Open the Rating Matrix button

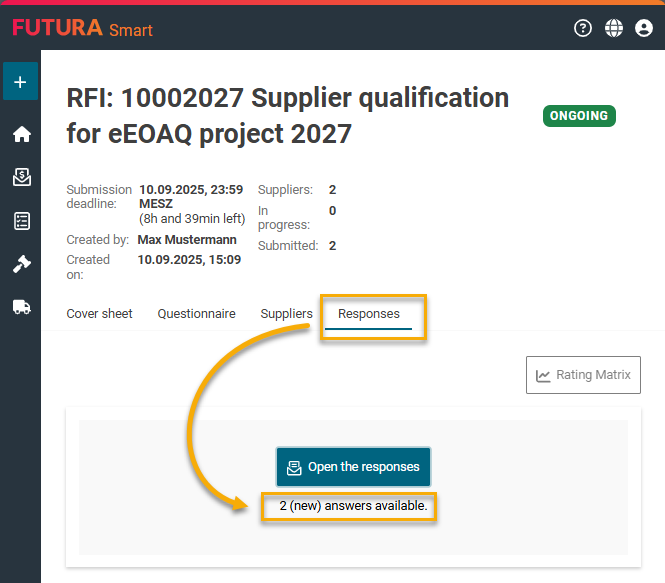[x=583, y=375]
